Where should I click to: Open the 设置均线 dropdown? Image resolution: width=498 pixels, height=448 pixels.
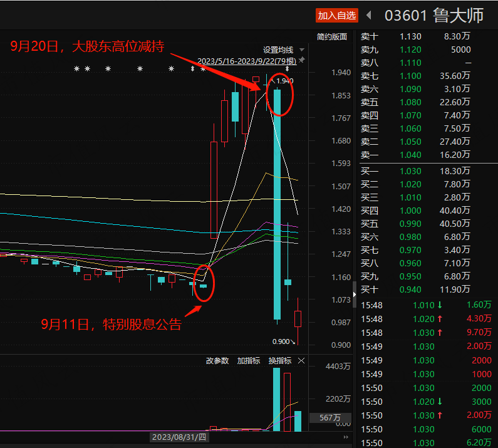[283, 49]
